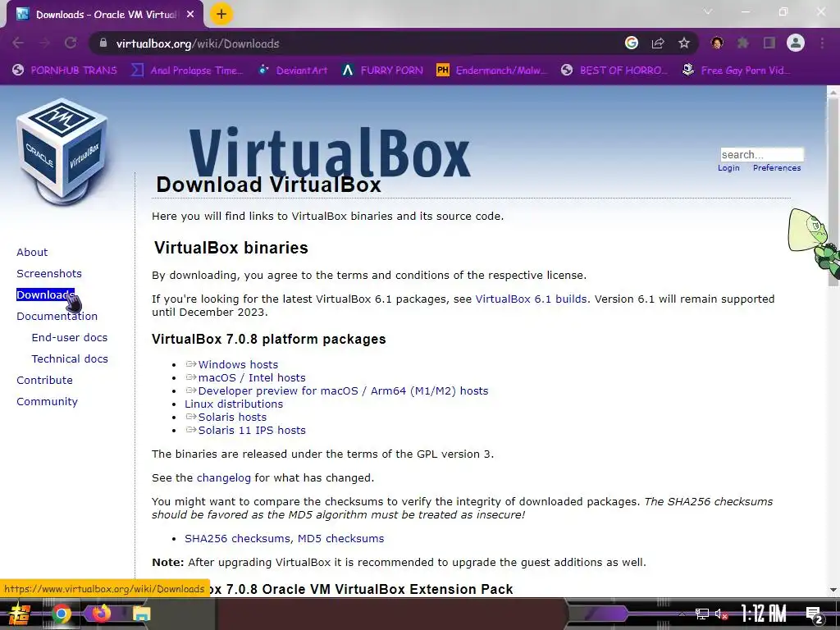The image size is (840, 630).
Task: Visit the Community page
Action: click(x=47, y=402)
